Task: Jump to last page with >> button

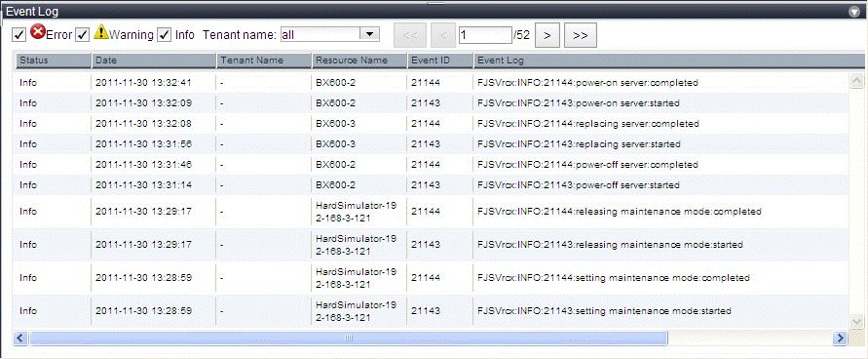Action: click(x=581, y=35)
